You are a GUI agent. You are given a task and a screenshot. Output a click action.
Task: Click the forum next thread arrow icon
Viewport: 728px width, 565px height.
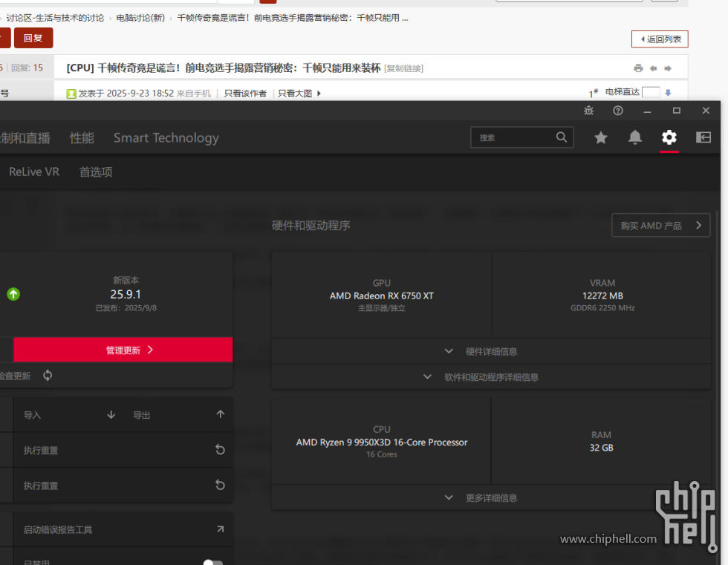coord(668,68)
